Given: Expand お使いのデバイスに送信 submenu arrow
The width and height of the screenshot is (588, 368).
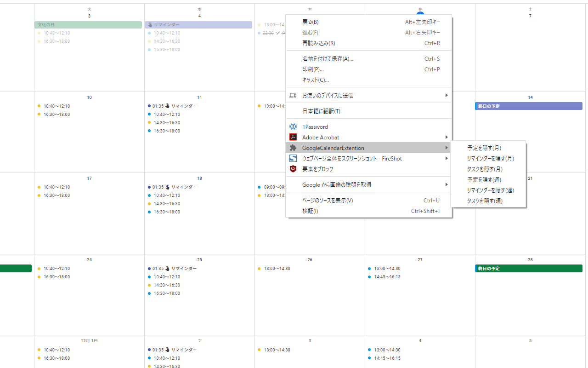Looking at the screenshot, I should pyautogui.click(x=446, y=95).
